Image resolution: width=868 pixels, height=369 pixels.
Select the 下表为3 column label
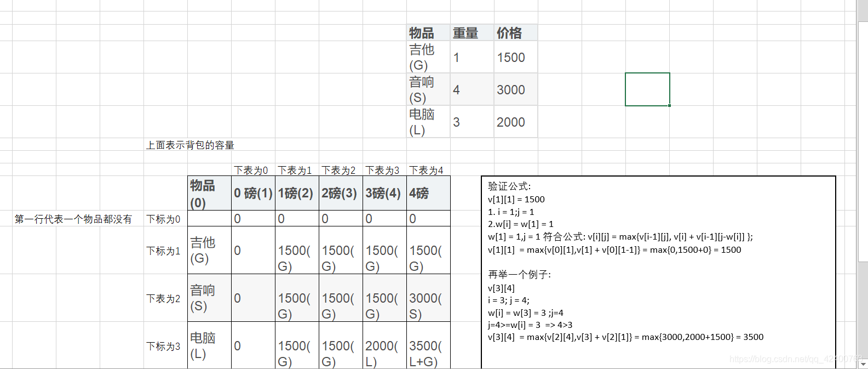(x=382, y=171)
